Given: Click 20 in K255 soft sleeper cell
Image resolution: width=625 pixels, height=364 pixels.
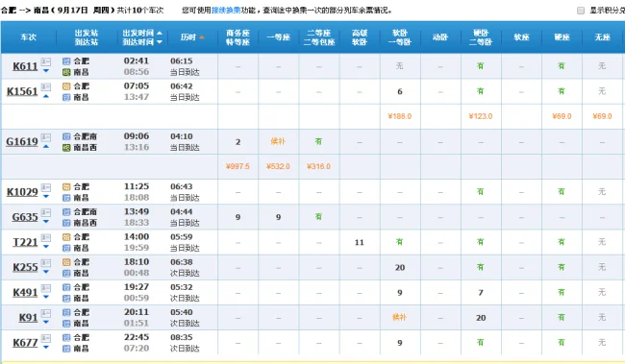Looking at the screenshot, I should [400, 268].
